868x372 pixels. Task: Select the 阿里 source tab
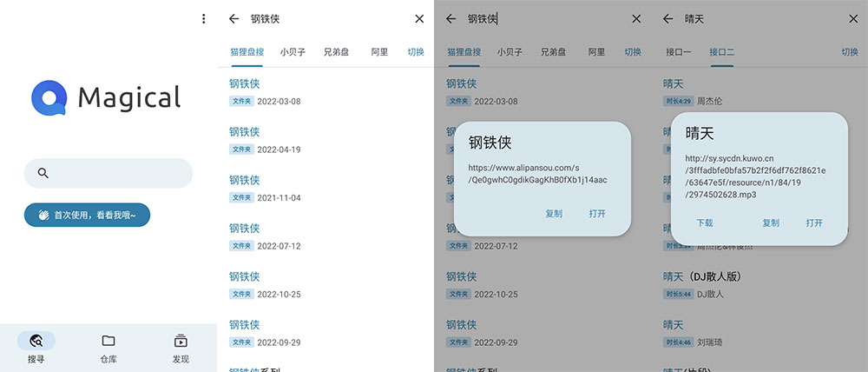[x=379, y=52]
